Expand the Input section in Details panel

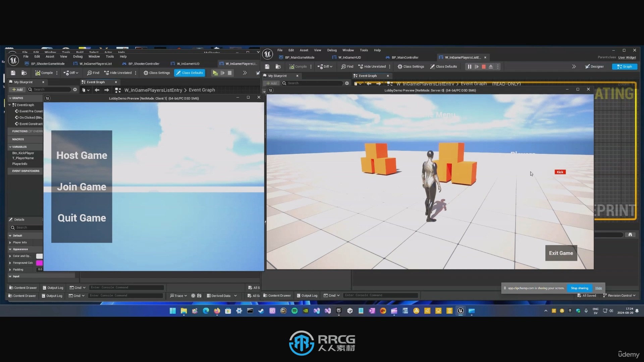[x=10, y=276]
